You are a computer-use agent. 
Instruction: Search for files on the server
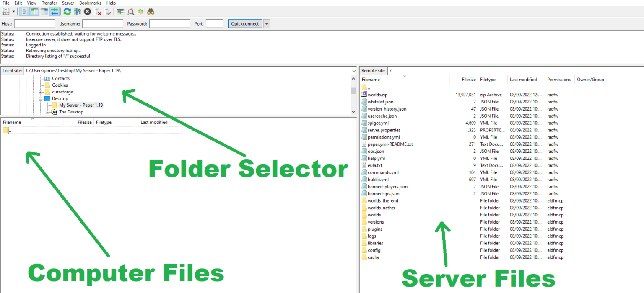click(x=151, y=11)
